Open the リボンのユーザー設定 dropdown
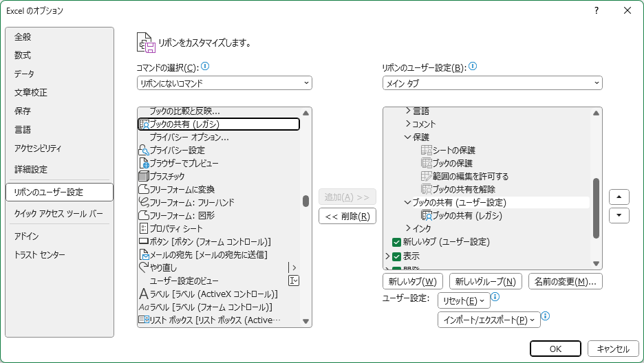Viewport: 644px width, 363px height. [492, 83]
